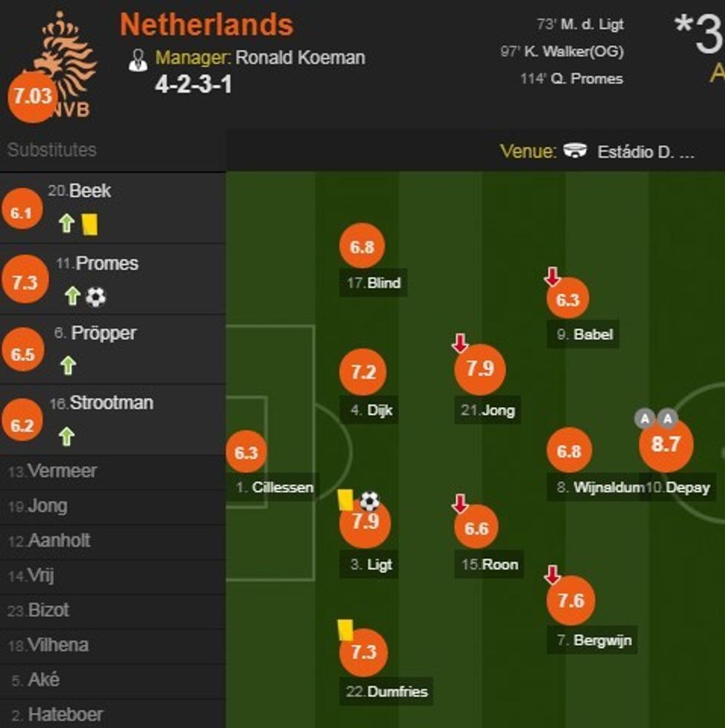725x728 pixels.
Task: Select substitute Aké from bench list
Action: pos(43,680)
